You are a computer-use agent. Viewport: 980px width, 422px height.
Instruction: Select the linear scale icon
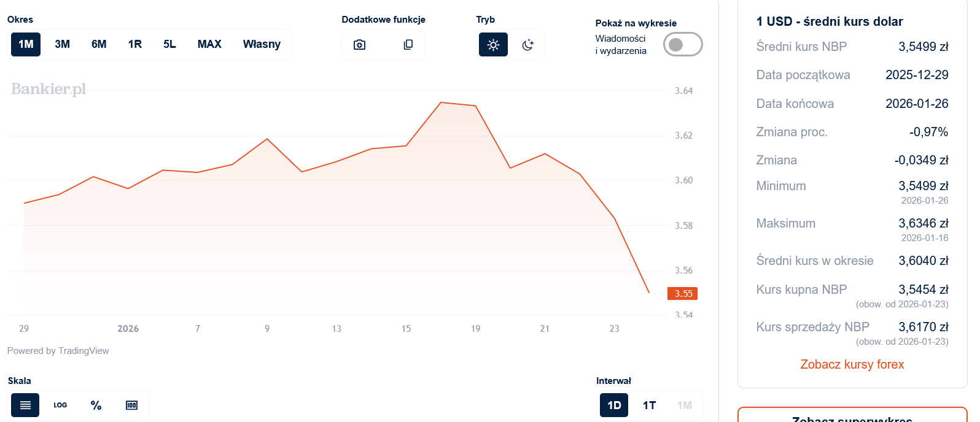click(x=25, y=405)
